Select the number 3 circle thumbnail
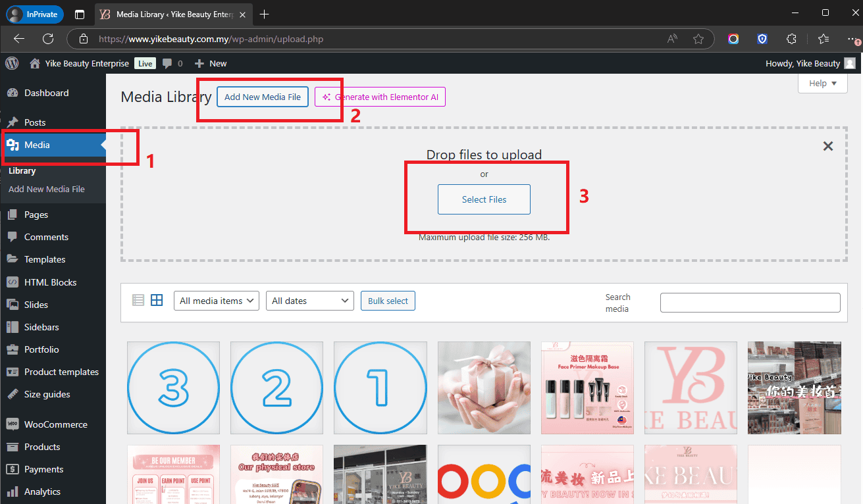The height and width of the screenshot is (504, 863). 173,388
